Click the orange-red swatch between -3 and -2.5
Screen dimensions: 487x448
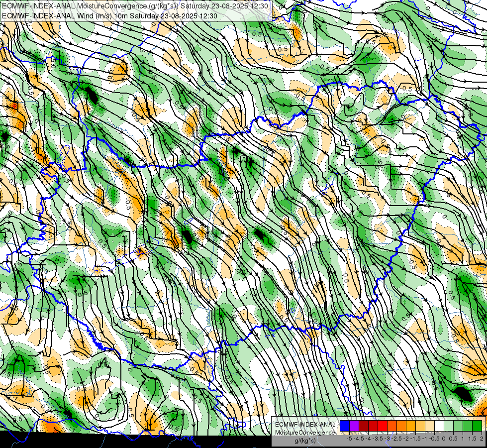(x=392, y=426)
